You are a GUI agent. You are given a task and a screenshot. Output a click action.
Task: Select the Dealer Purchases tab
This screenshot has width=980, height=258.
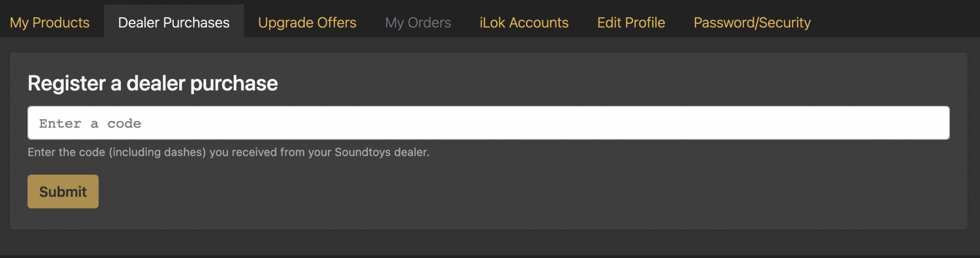point(174,22)
